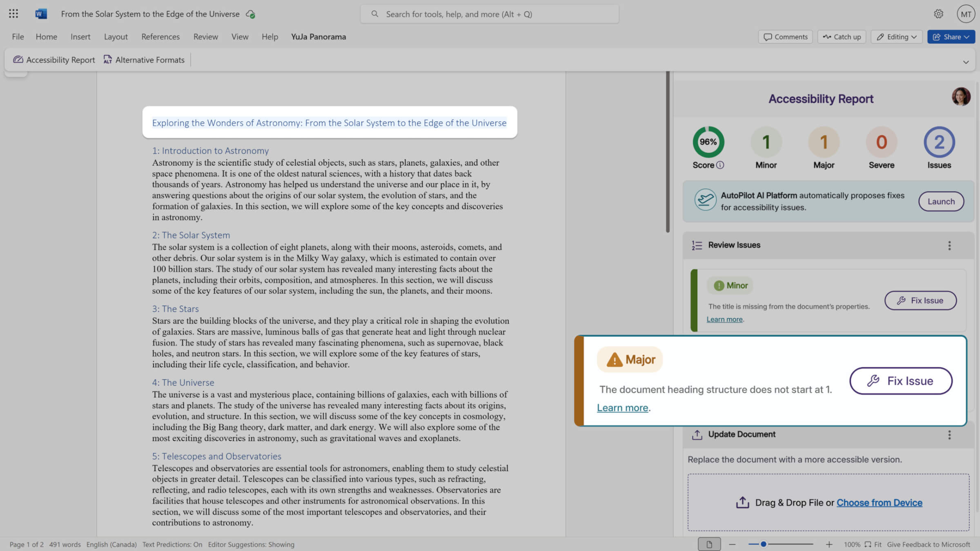The width and height of the screenshot is (980, 551).
Task: Expand the Share dropdown arrow
Action: point(966,36)
